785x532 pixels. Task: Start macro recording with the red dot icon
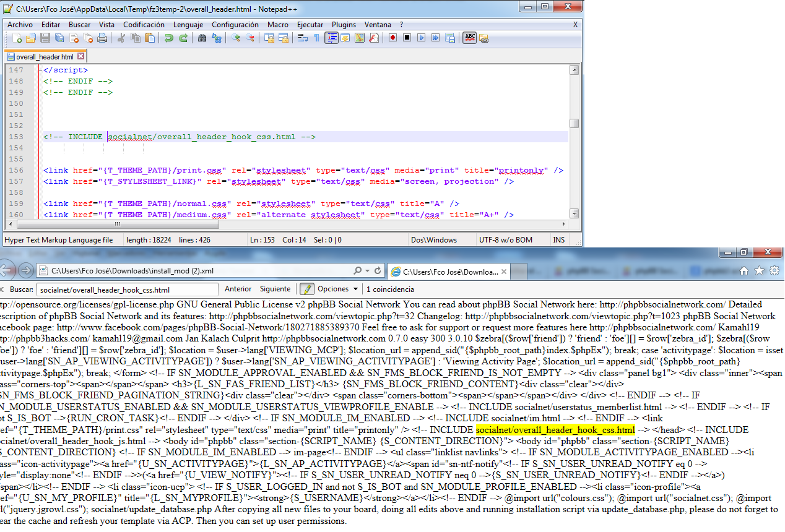[392, 38]
